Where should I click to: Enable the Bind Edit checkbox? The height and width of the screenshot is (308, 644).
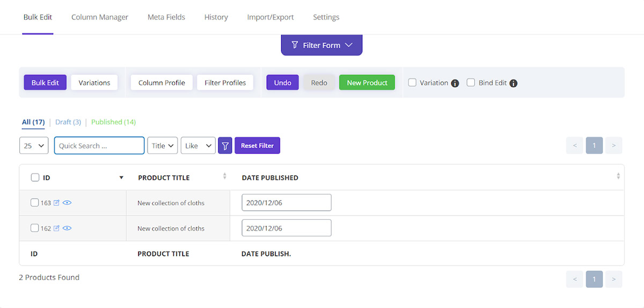(471, 83)
